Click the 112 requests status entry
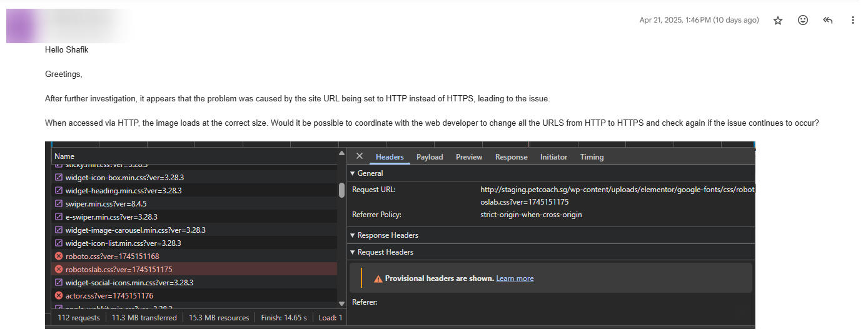The width and height of the screenshot is (868, 336). (79, 318)
